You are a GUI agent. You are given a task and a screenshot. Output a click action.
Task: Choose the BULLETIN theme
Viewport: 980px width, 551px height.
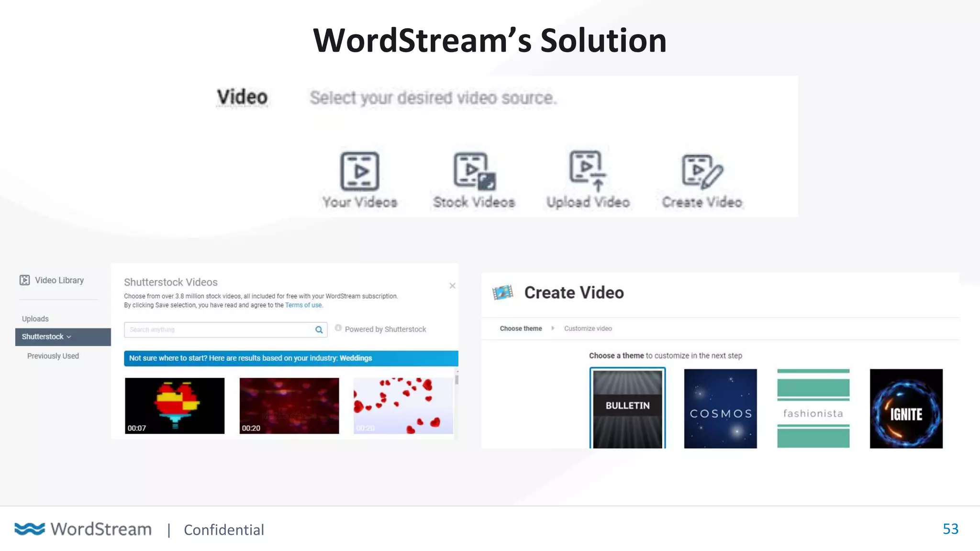point(627,408)
